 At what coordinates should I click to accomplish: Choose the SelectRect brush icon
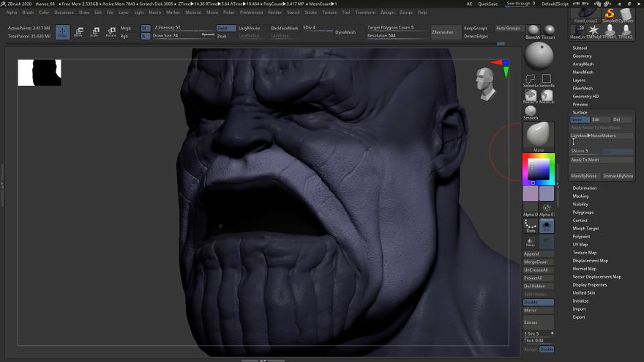[x=547, y=80]
